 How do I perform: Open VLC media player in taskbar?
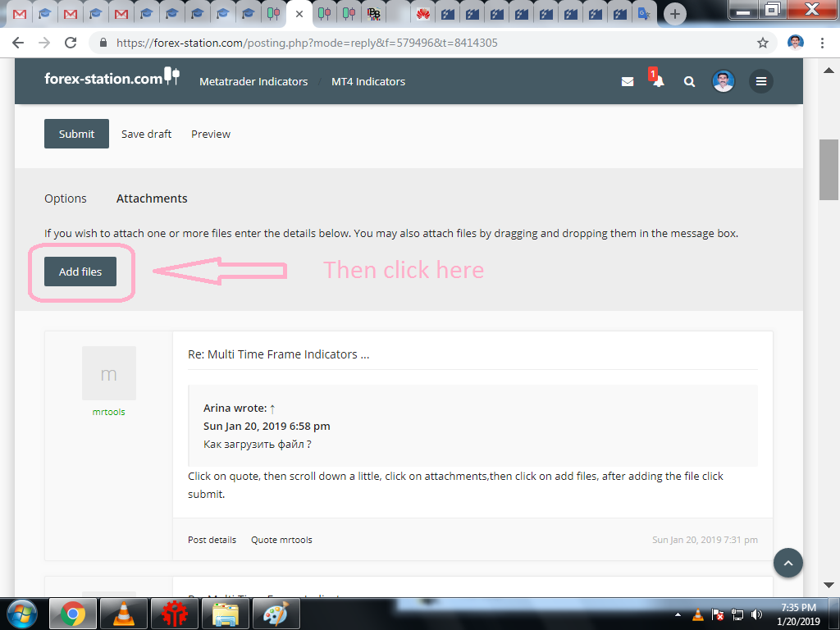123,614
